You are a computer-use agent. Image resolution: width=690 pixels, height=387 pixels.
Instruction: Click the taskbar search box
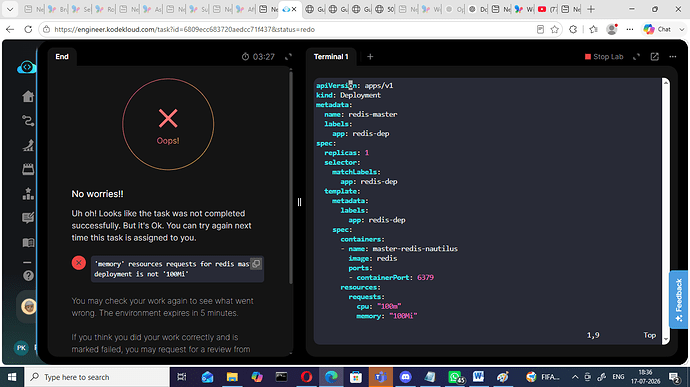coord(97,377)
